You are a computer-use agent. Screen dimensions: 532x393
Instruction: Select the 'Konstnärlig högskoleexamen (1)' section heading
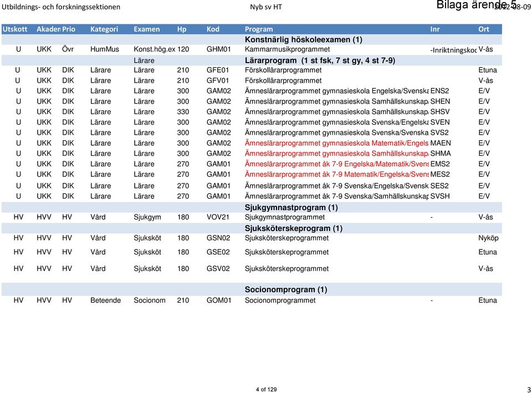(x=304, y=40)
